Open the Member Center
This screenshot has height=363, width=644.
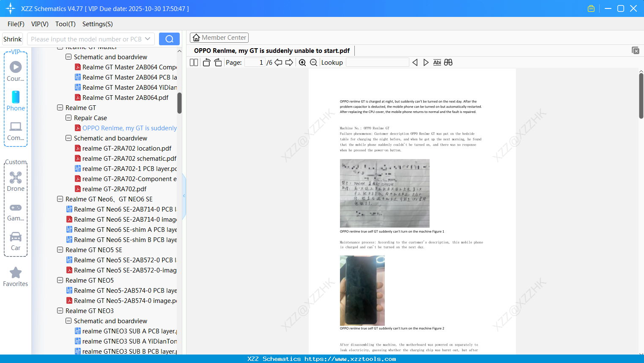click(219, 38)
